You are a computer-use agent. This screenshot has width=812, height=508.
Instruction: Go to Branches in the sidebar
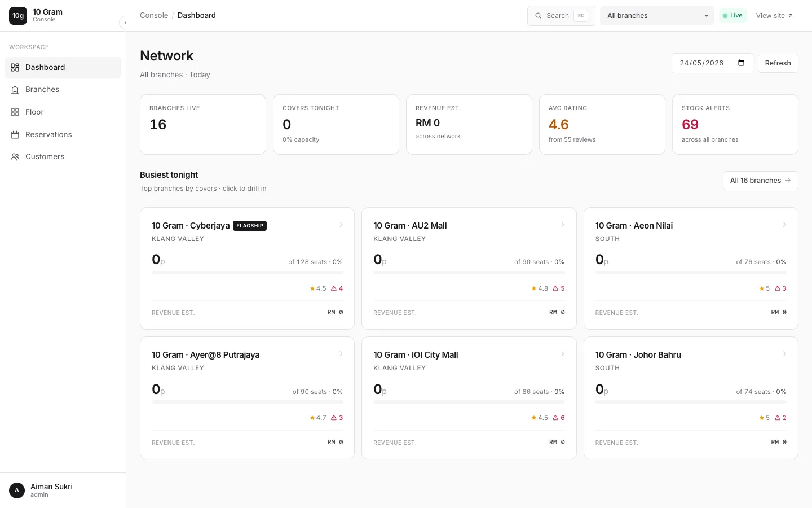[x=63, y=90]
